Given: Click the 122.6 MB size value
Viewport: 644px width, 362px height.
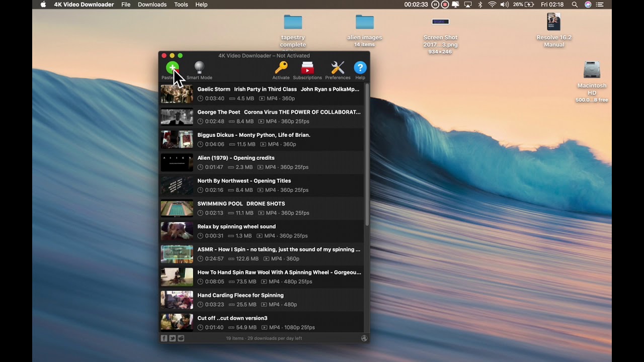Looking at the screenshot, I should coord(247,259).
